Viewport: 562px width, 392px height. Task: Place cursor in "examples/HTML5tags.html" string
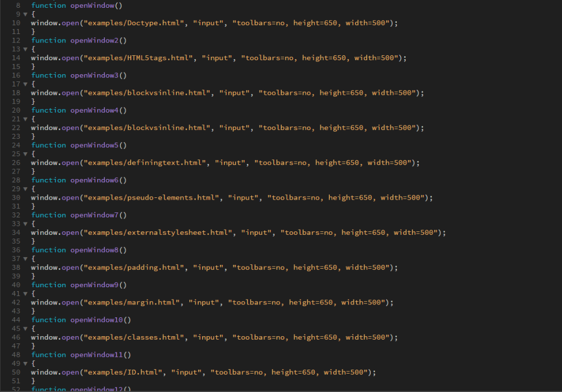coord(138,58)
